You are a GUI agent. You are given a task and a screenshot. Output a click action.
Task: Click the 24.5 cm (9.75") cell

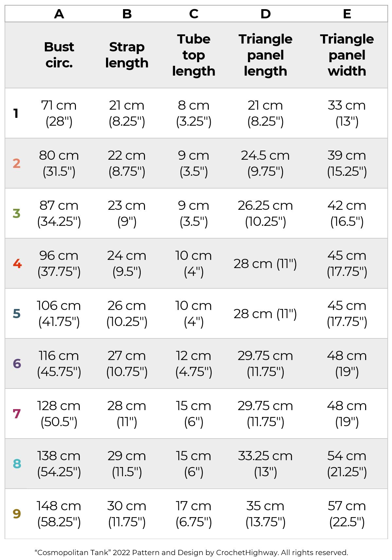click(x=265, y=163)
